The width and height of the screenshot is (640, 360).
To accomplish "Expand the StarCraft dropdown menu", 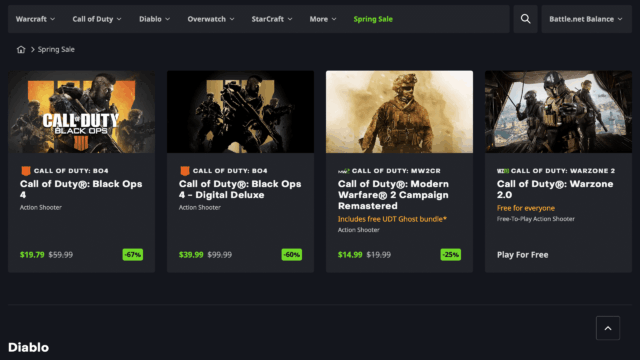I will click(272, 19).
